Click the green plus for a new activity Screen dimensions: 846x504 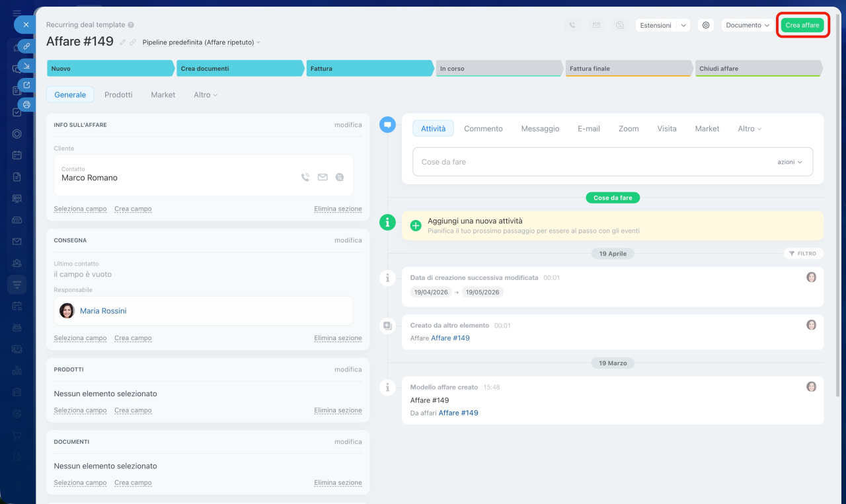[416, 225]
